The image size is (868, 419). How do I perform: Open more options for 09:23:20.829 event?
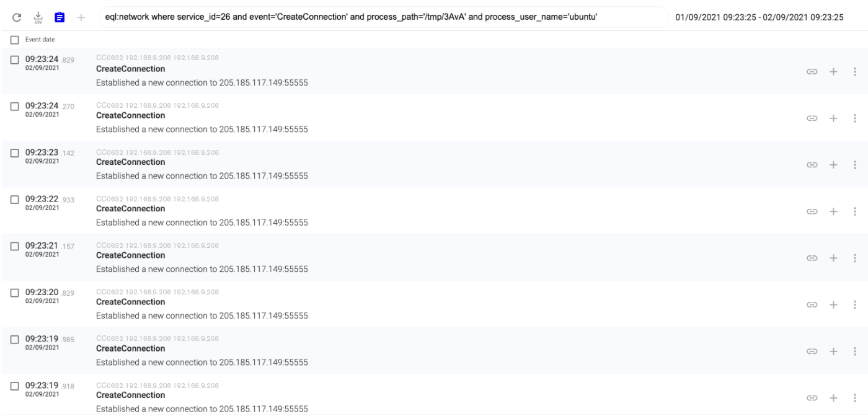[855, 304]
